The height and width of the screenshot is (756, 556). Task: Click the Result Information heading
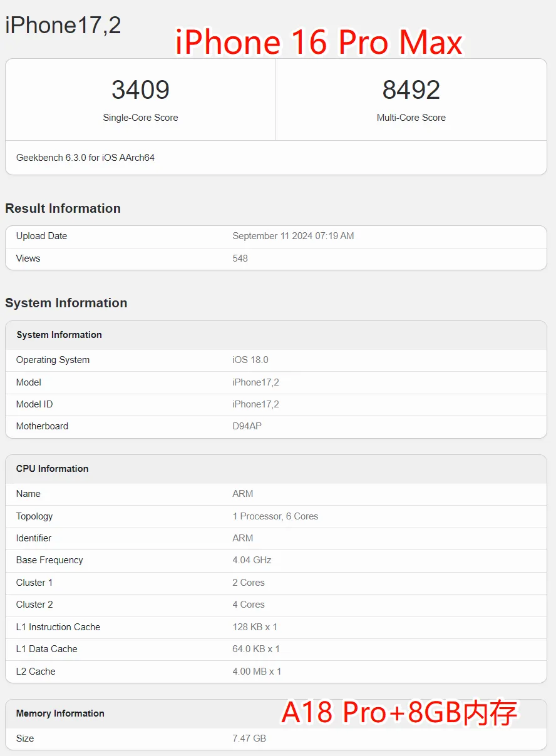(63, 208)
